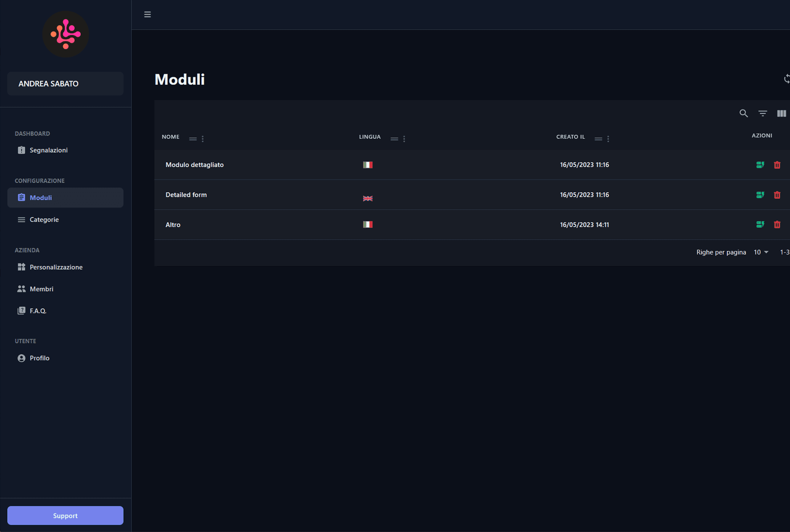Image resolution: width=790 pixels, height=532 pixels.
Task: Open Membri in the sidebar
Action: pos(65,289)
